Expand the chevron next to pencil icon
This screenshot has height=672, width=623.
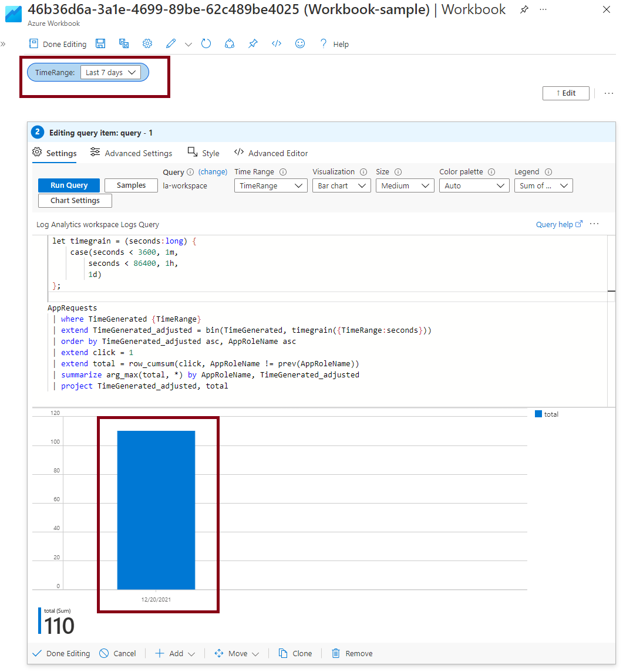click(x=188, y=44)
